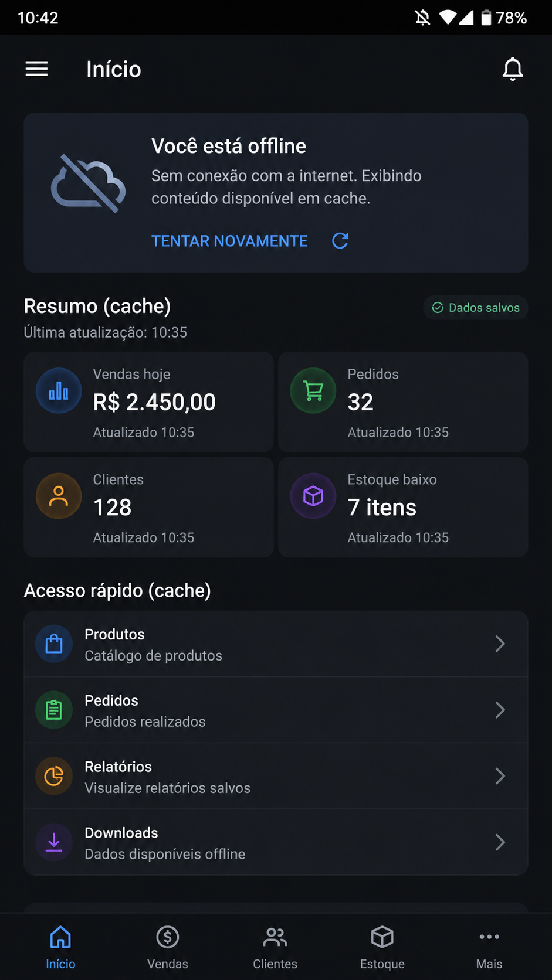Tap the green shopping cart Pedidos icon

pos(313,390)
